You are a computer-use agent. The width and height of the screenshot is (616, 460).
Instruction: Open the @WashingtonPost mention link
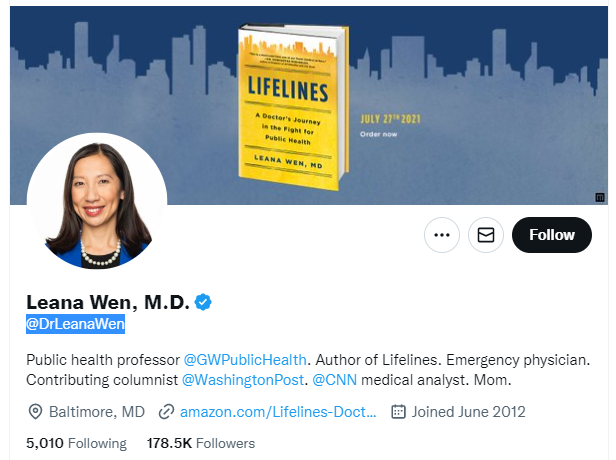click(243, 380)
